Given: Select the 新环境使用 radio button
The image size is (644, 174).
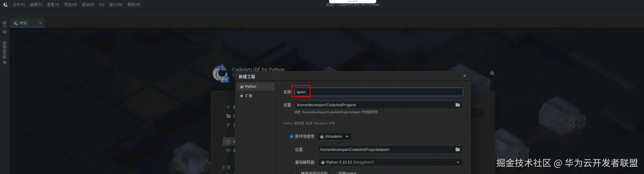Looking at the screenshot, I should coord(291,137).
